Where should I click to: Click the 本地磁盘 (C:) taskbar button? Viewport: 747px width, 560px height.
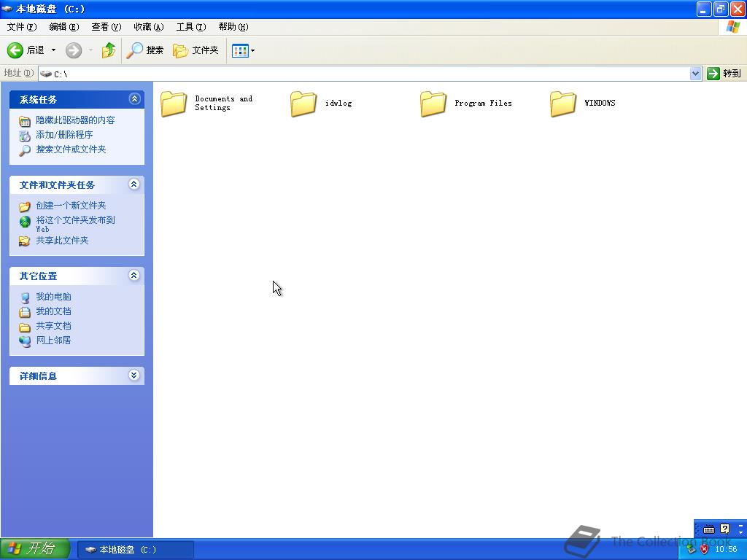[135, 550]
